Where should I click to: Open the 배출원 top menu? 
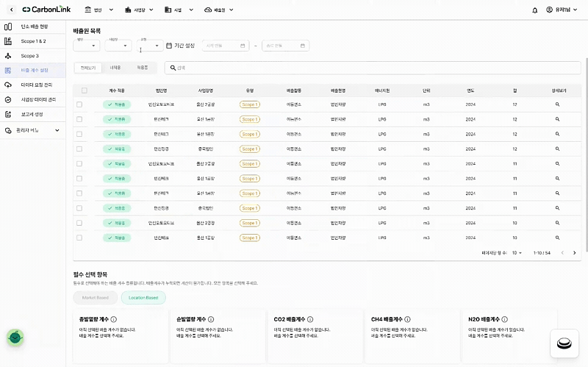(x=218, y=10)
